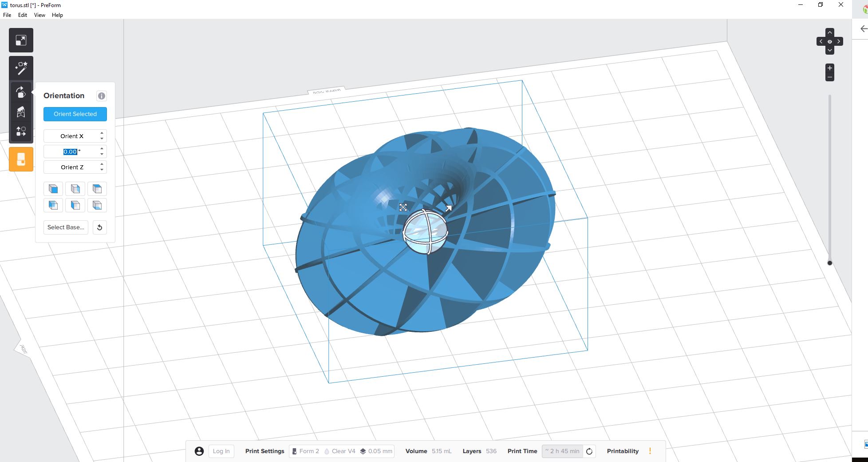Orient using front-face highlighted cube icon
This screenshot has width=868, height=462.
click(53, 189)
